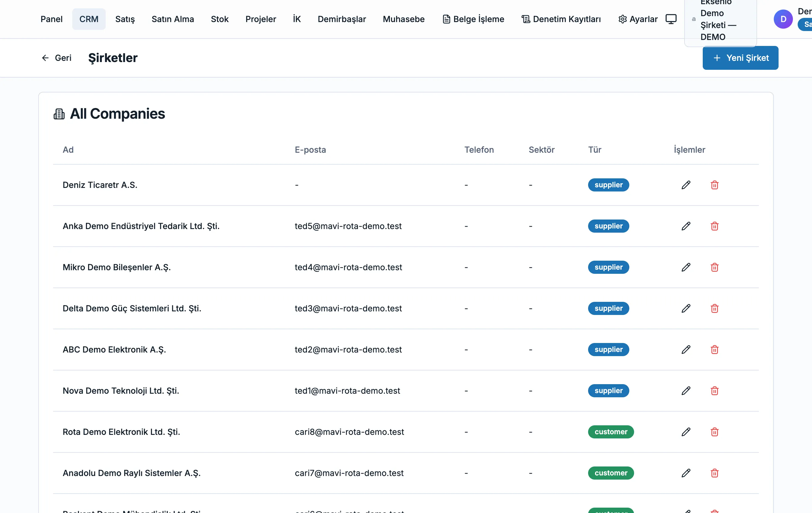
Task: Edit ABC Demo Elektronik A.Ş.
Action: 686,350
